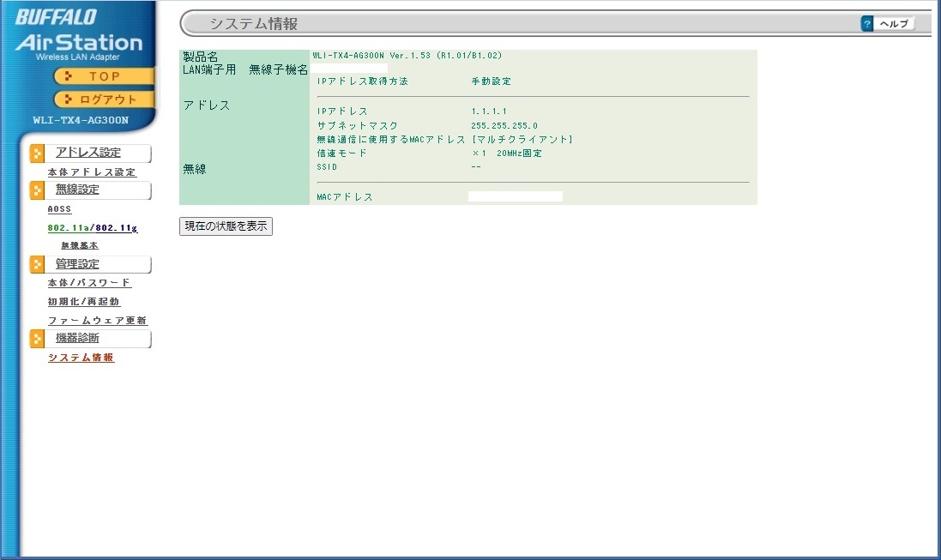Click the arrow icon beside 機器診断
941x560 pixels.
coord(37,339)
